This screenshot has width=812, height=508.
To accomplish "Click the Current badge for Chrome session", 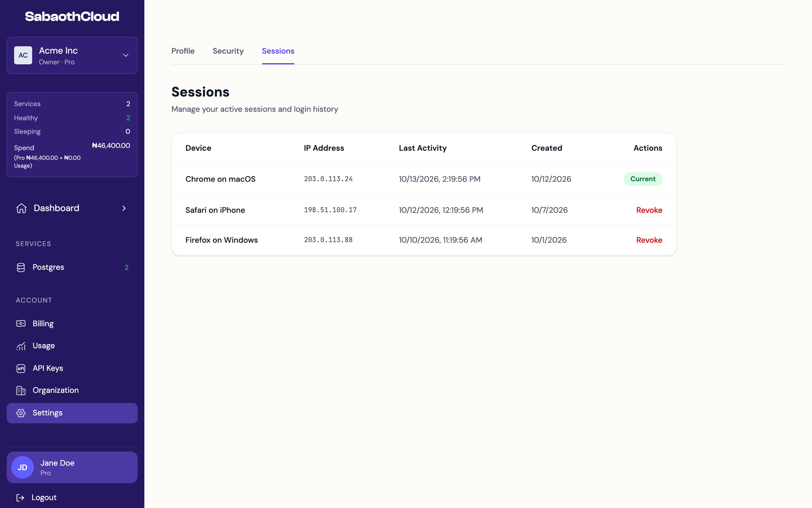I will pos(643,179).
